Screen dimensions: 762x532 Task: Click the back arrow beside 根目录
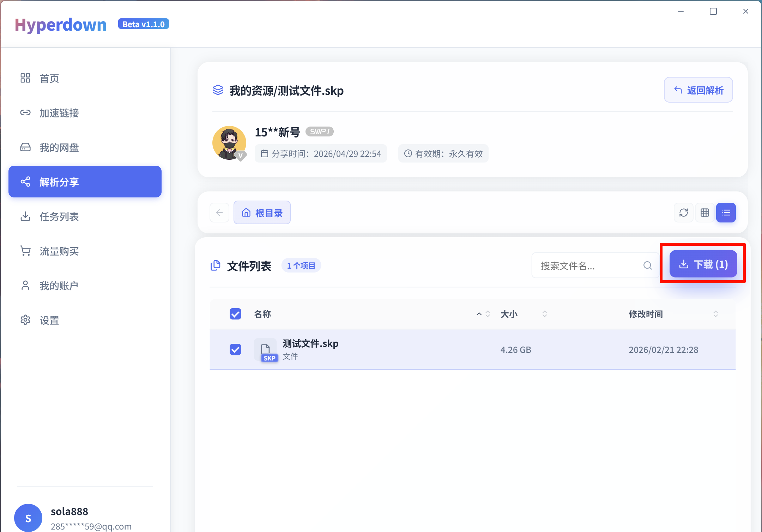point(219,213)
